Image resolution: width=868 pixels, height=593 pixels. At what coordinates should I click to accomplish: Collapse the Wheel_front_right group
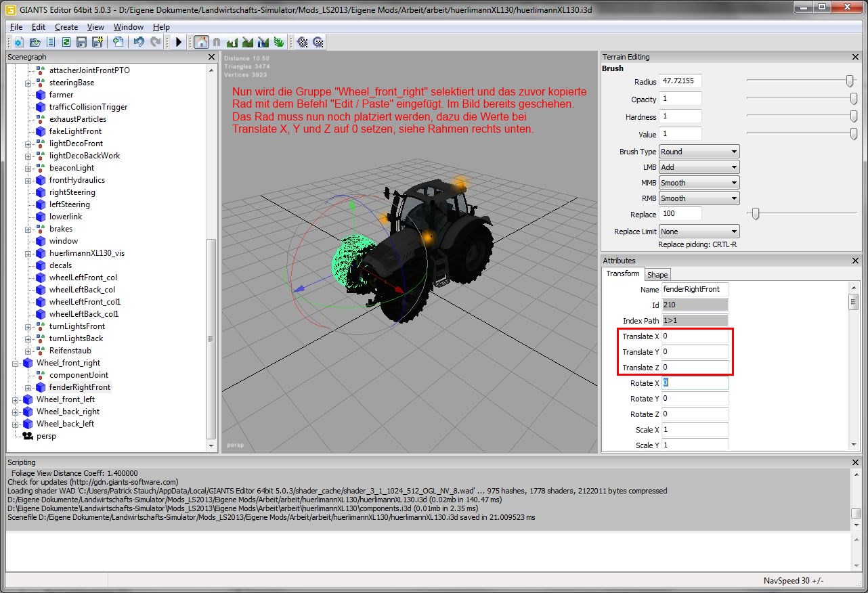pos(16,363)
